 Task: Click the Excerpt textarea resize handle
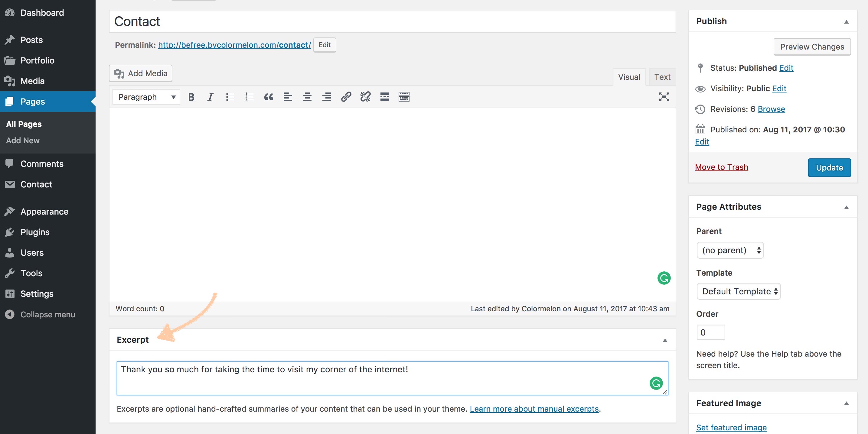(665, 392)
